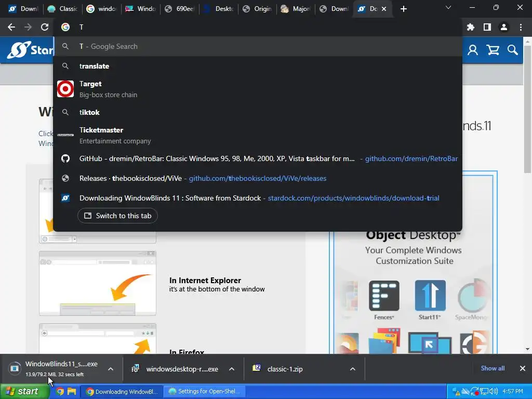Click the 'Switch to this tab' button
The height and width of the screenshot is (399, 532).
(117, 216)
